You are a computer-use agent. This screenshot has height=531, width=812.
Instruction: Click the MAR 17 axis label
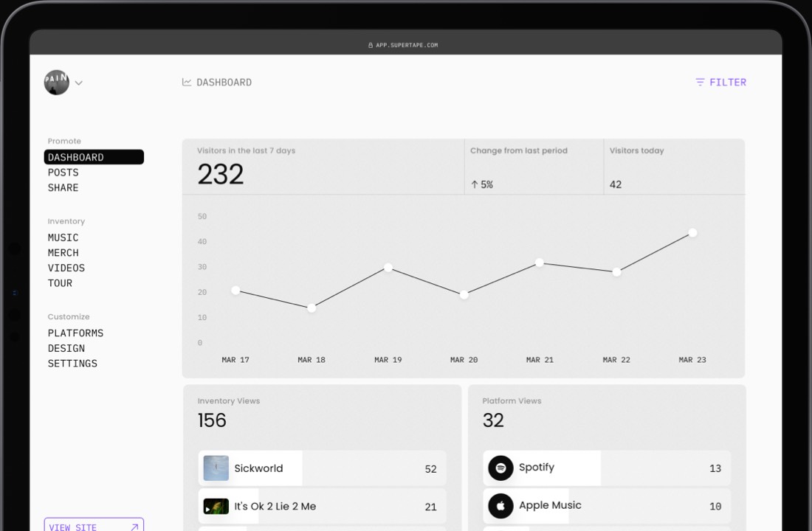click(x=235, y=360)
